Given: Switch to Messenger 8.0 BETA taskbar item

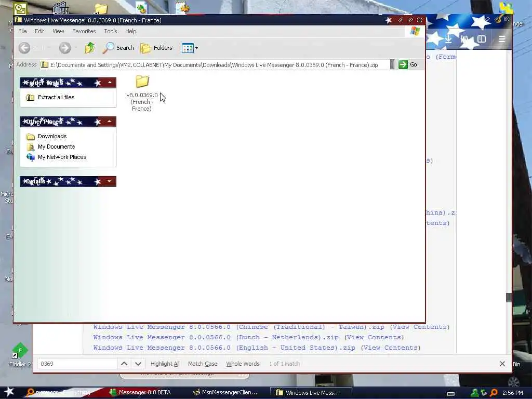Looking at the screenshot, I should (x=140, y=393).
